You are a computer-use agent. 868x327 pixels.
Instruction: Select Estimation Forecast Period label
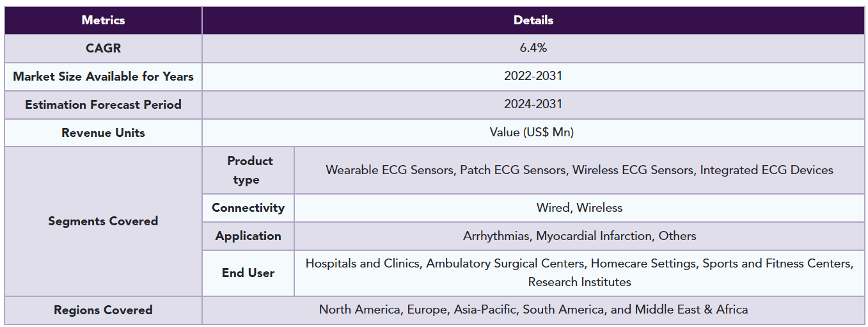click(103, 104)
